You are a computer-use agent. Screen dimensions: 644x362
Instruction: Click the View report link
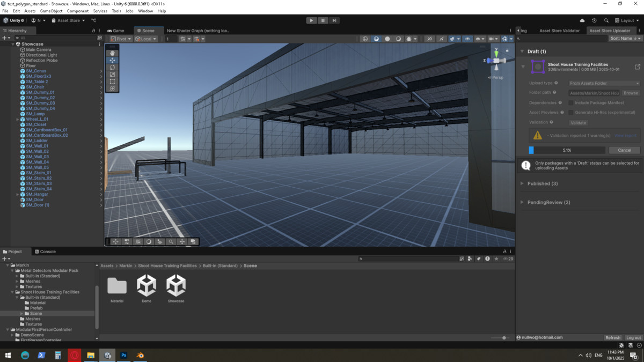[x=625, y=136]
